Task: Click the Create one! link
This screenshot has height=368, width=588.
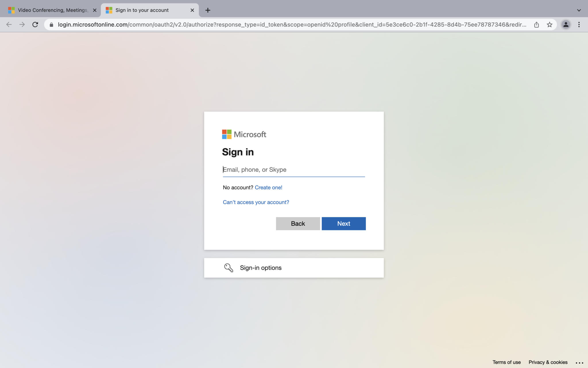Action: (268, 187)
